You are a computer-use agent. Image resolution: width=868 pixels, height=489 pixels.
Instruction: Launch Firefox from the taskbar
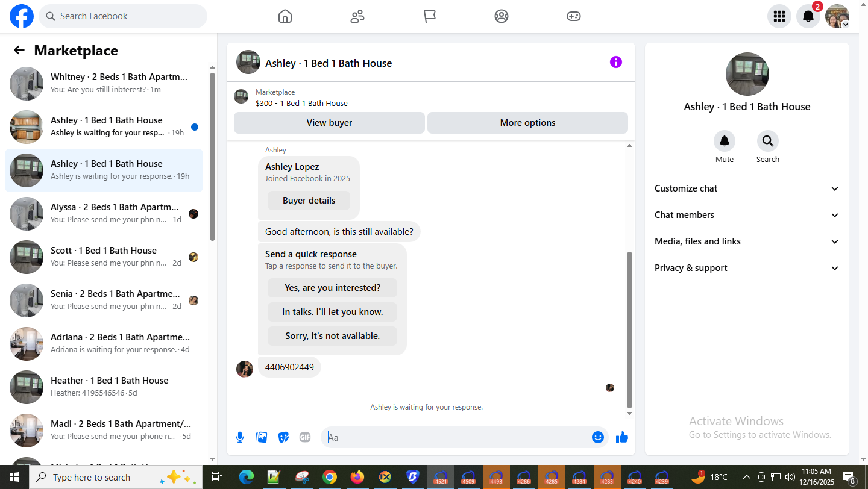(x=357, y=477)
